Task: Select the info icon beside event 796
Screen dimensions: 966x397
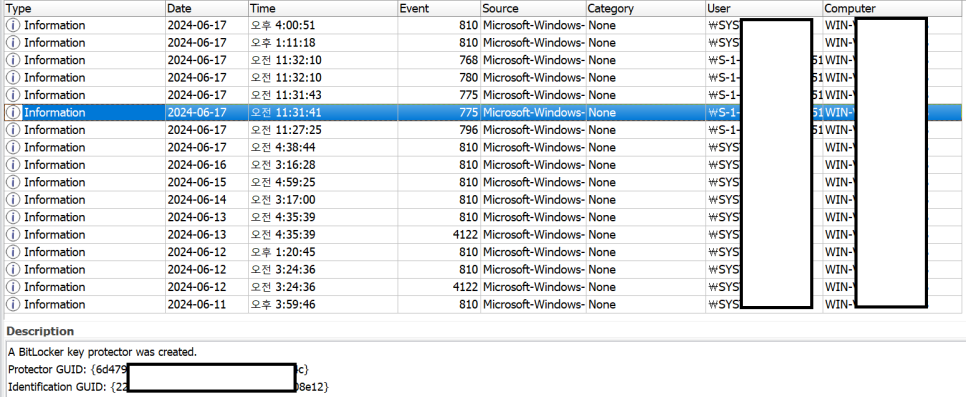Action: point(12,129)
